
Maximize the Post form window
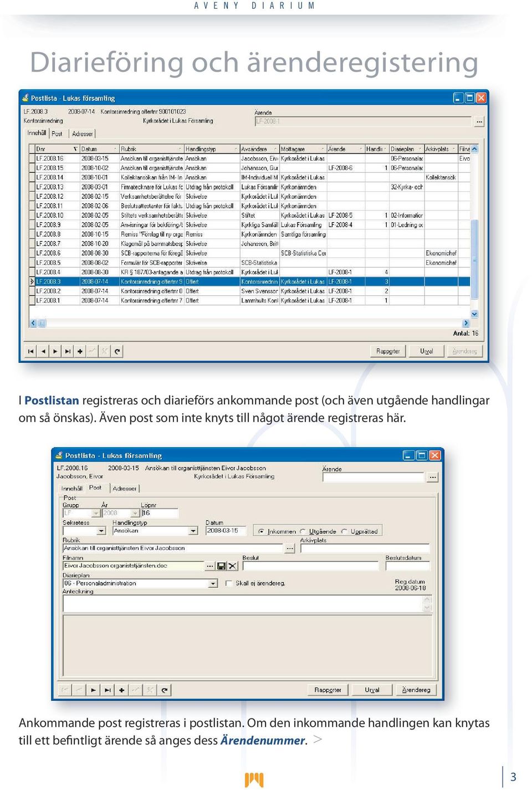421,455
